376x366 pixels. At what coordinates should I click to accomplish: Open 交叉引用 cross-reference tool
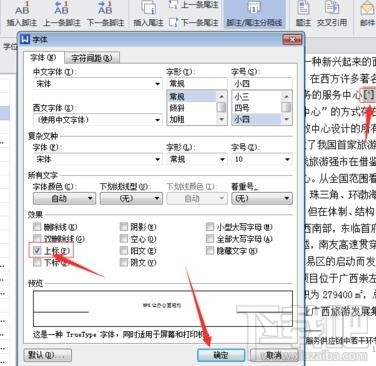pyautogui.click(x=332, y=13)
